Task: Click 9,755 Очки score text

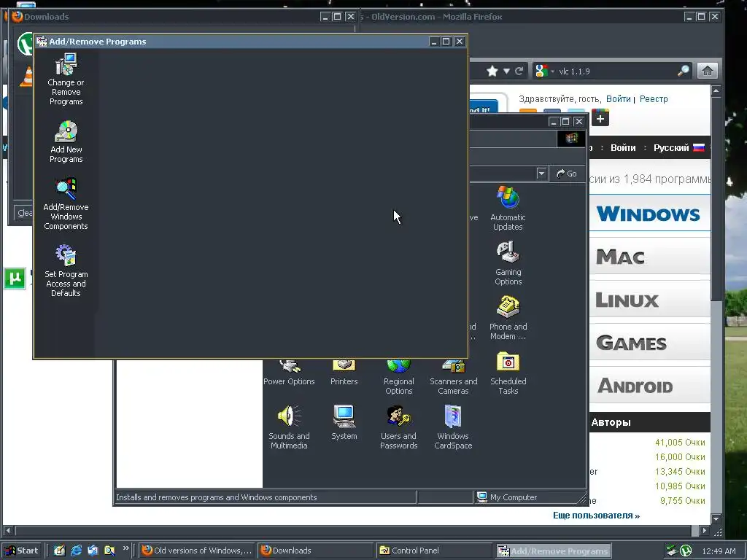Action: click(682, 501)
